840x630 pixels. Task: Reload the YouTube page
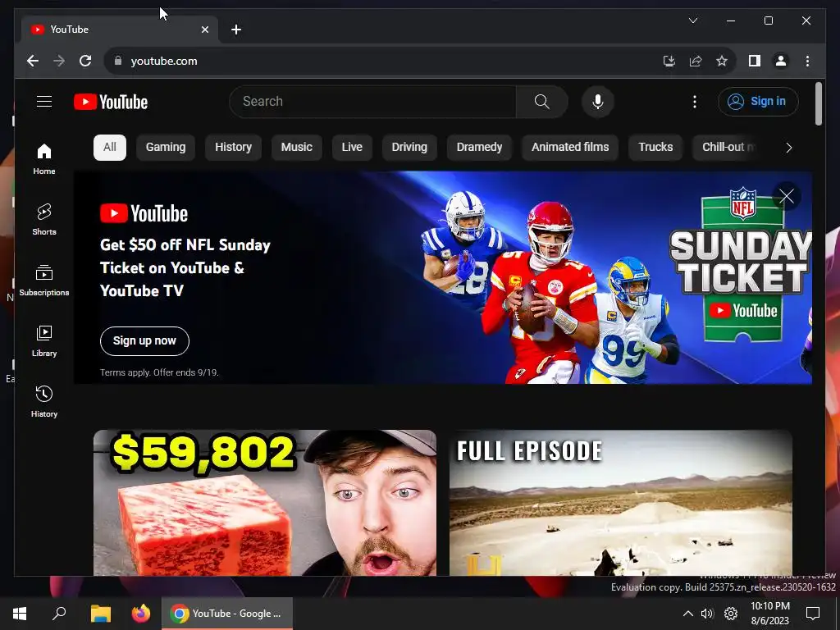coord(85,61)
